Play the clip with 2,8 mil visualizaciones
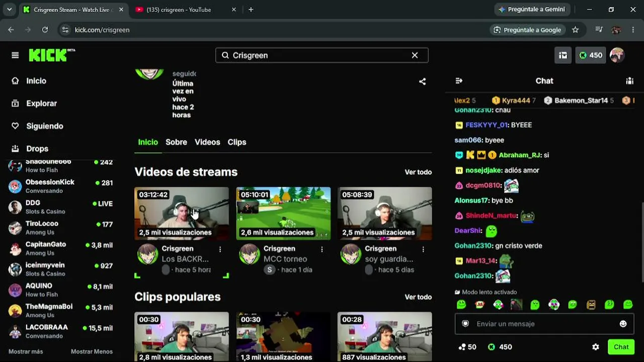The width and height of the screenshot is (644, 362). 182,337
